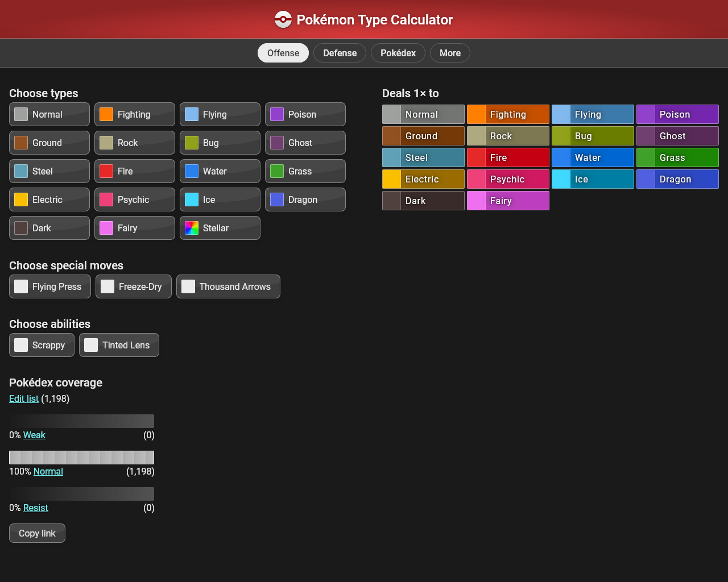Screen dimensions: 728x582
Task: Click the Pokémon Type Calculator title
Action: pyautogui.click(x=375, y=20)
